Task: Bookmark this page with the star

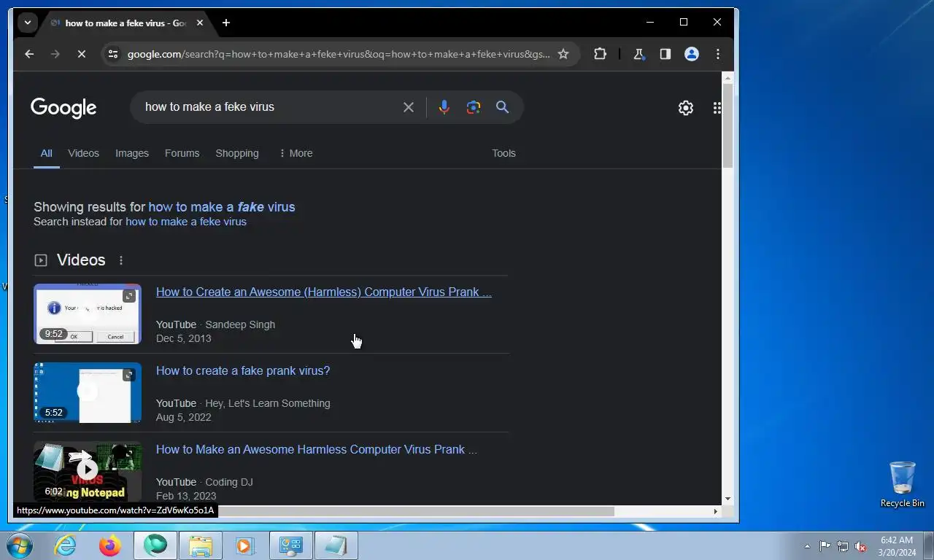Action: (x=563, y=54)
